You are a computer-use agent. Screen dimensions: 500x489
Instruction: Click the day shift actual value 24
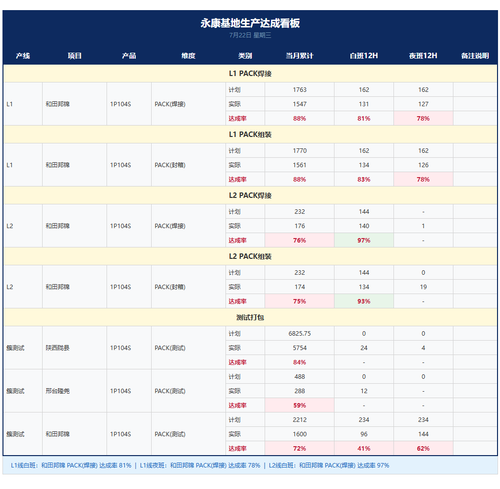tap(364, 348)
